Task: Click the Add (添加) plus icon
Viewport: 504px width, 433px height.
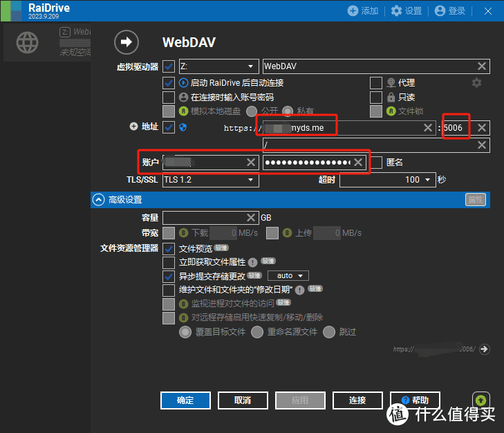Action: pos(353,10)
